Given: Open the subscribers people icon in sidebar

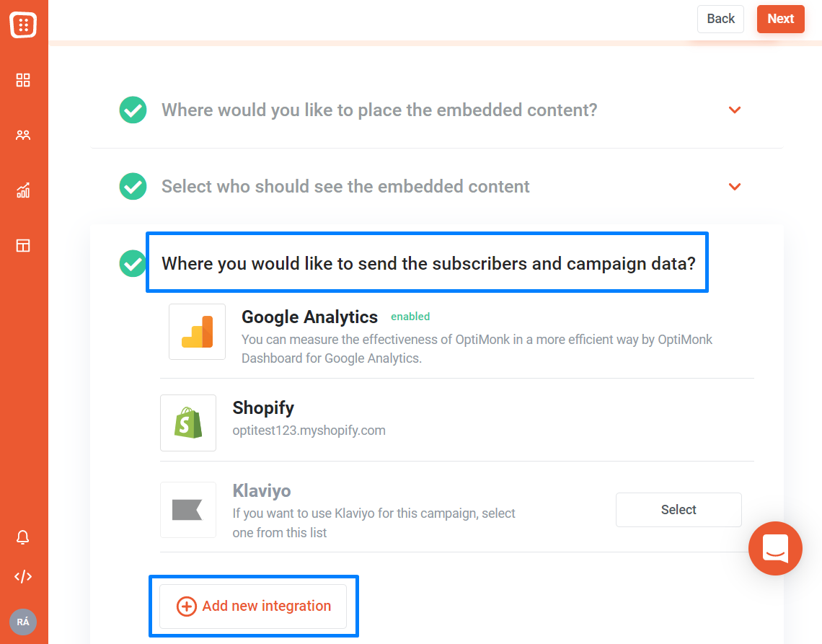Looking at the screenshot, I should coord(23,136).
